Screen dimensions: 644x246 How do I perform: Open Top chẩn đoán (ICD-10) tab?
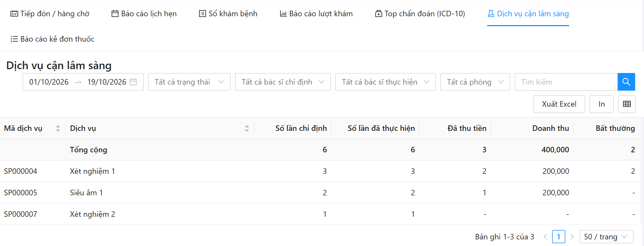coord(420,13)
